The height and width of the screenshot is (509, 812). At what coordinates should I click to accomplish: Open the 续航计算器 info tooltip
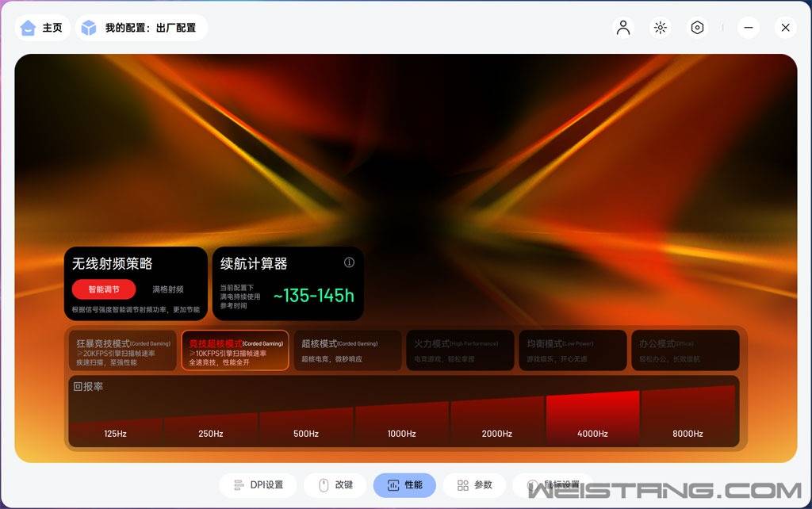click(349, 262)
